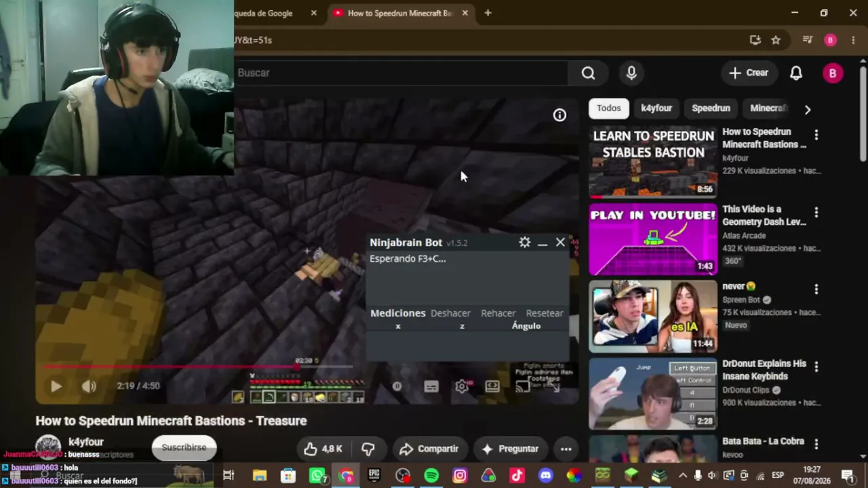Open options for Geometry Dash video
The width and height of the screenshot is (868, 488).
point(816,213)
